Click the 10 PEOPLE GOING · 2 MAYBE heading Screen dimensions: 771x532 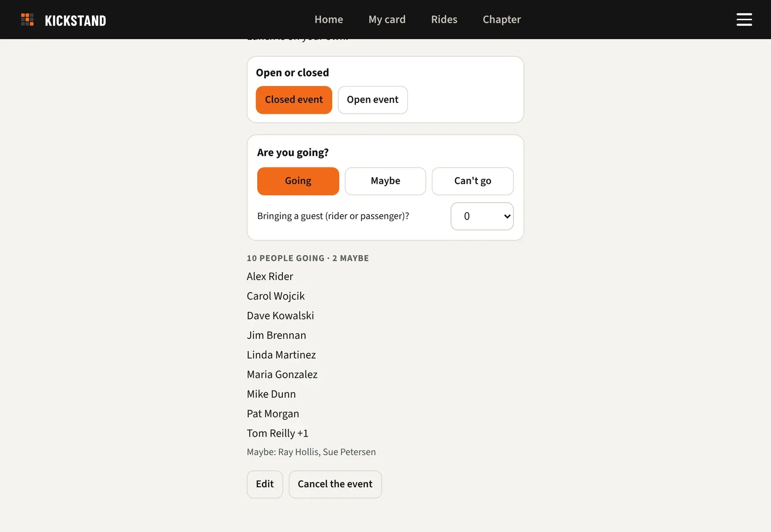click(308, 258)
